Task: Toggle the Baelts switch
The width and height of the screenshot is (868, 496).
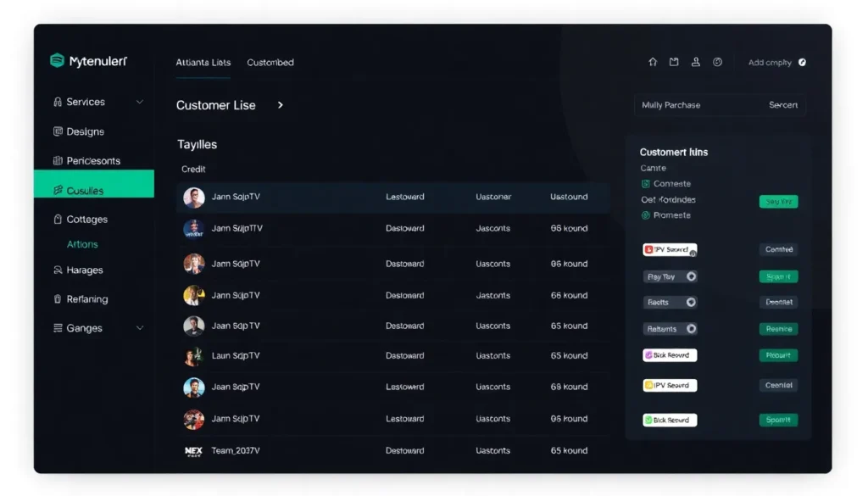Action: pos(691,302)
